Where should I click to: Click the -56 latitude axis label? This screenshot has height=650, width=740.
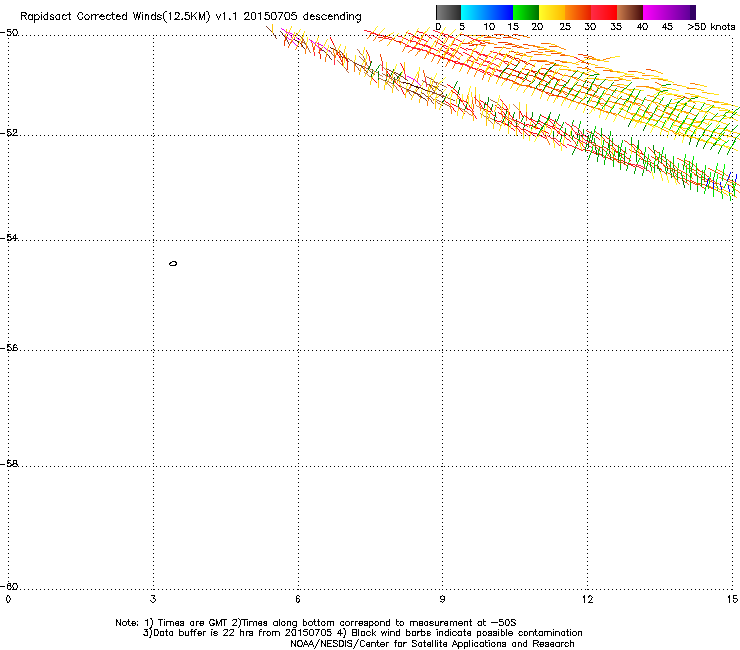click(x=9, y=347)
